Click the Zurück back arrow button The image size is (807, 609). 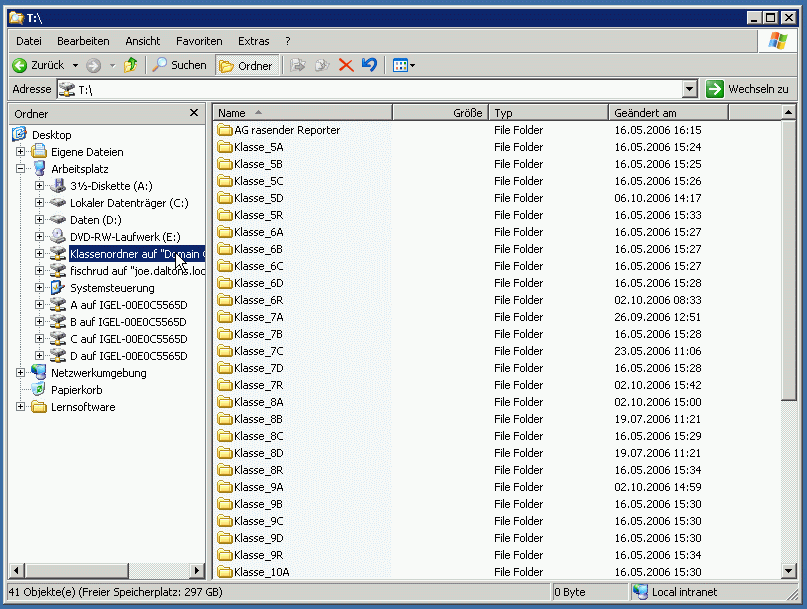click(38, 65)
